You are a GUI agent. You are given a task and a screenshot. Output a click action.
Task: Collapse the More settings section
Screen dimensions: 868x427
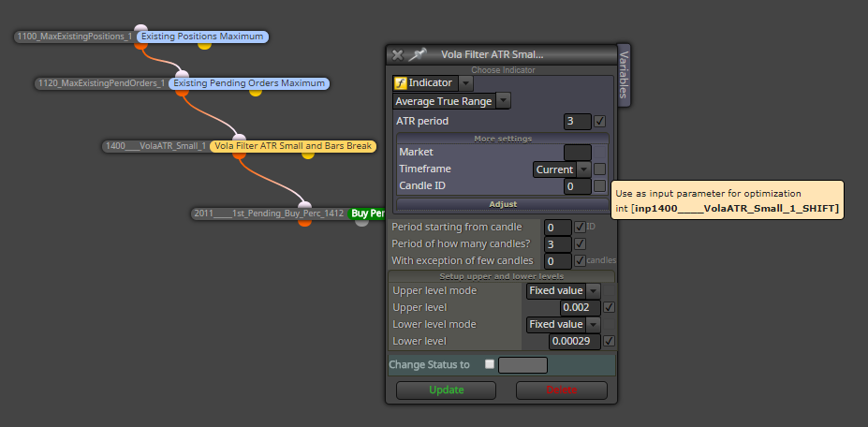(503, 139)
